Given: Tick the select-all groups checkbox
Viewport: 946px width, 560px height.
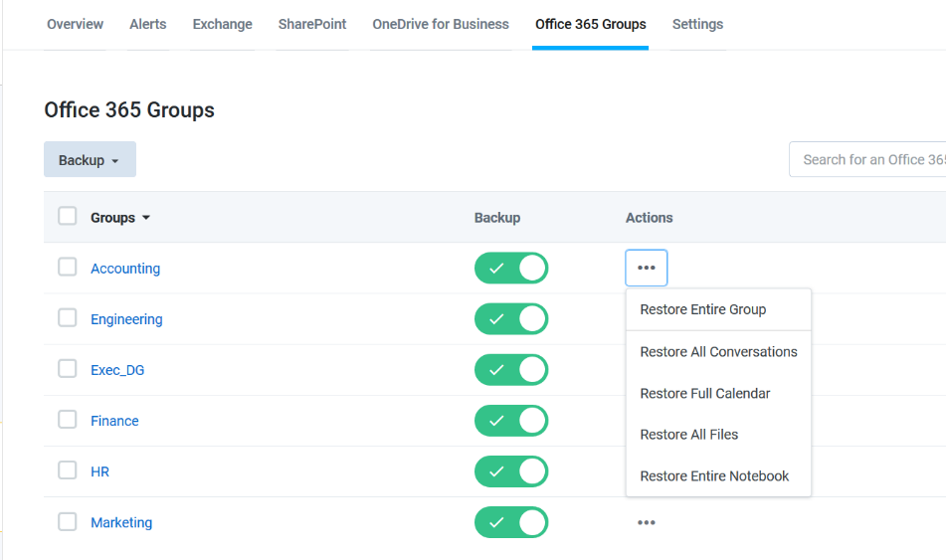Looking at the screenshot, I should (67, 216).
